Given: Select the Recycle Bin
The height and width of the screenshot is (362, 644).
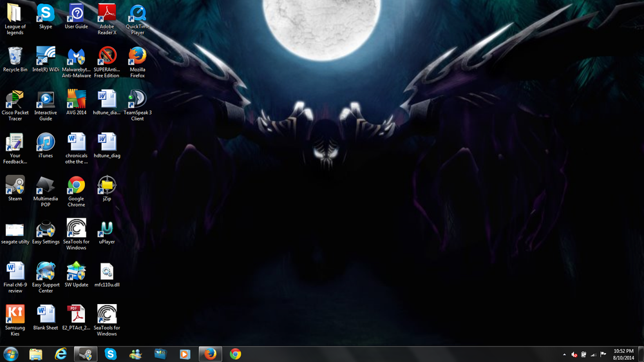Looking at the screenshot, I should click(x=15, y=59).
